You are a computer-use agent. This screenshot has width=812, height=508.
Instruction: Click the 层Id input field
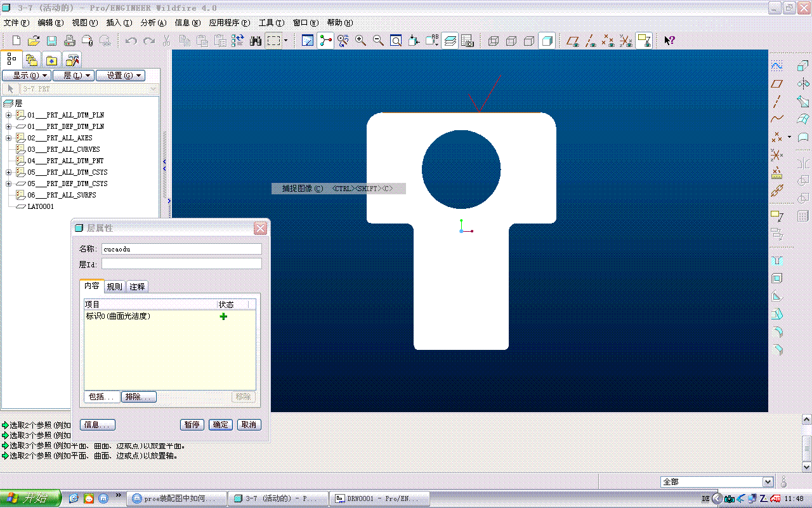click(181, 264)
